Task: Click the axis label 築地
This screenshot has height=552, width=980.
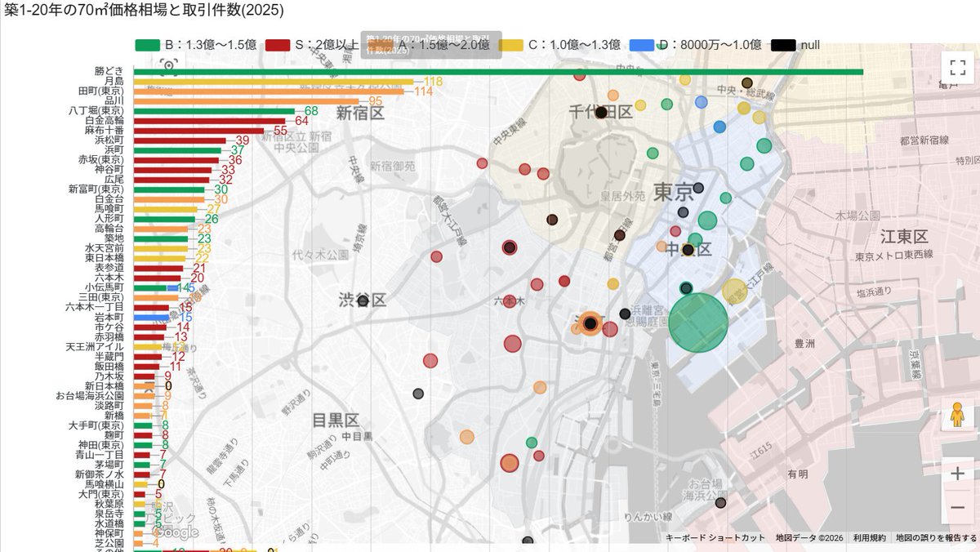Action: pyautogui.click(x=114, y=238)
